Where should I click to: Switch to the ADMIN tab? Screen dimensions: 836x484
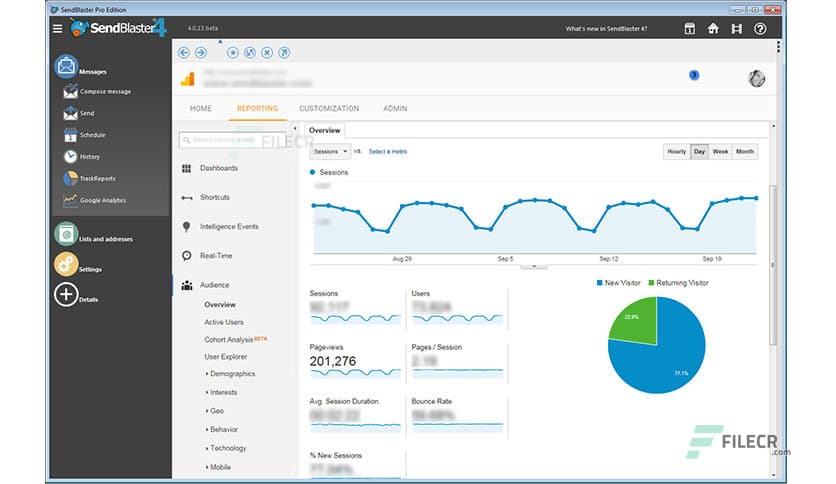click(395, 108)
